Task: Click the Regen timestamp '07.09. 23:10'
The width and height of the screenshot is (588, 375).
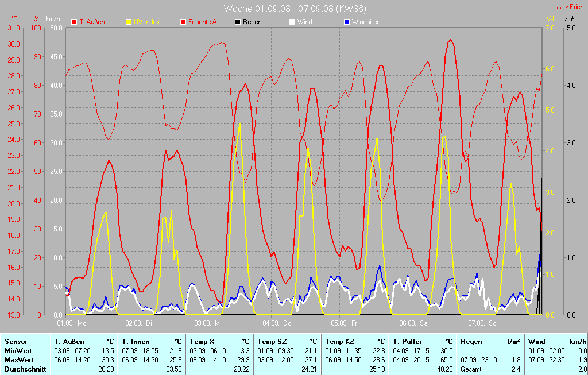Action: 479,359
